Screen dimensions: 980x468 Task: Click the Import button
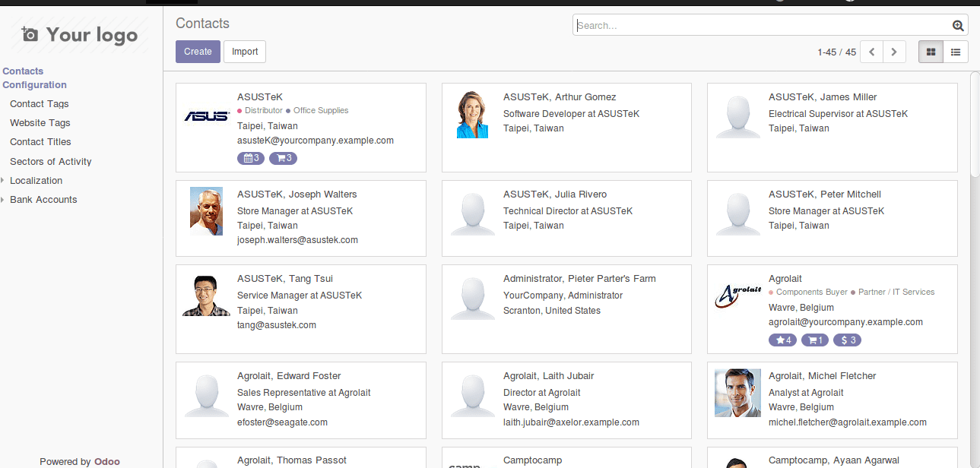[245, 52]
